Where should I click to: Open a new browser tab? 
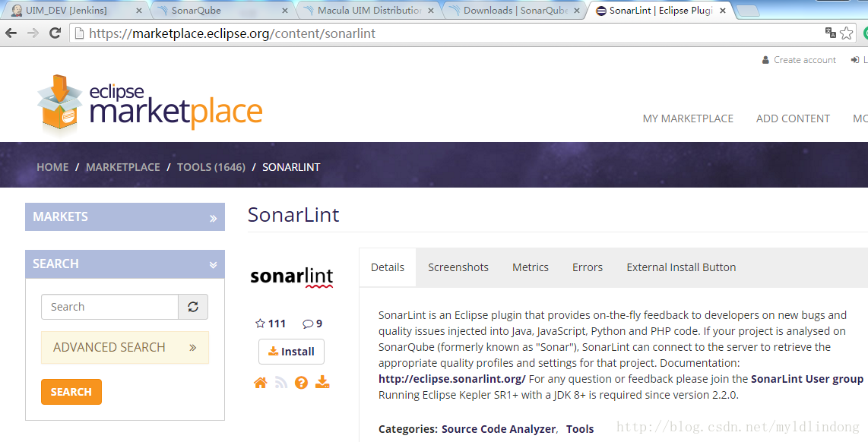747,11
